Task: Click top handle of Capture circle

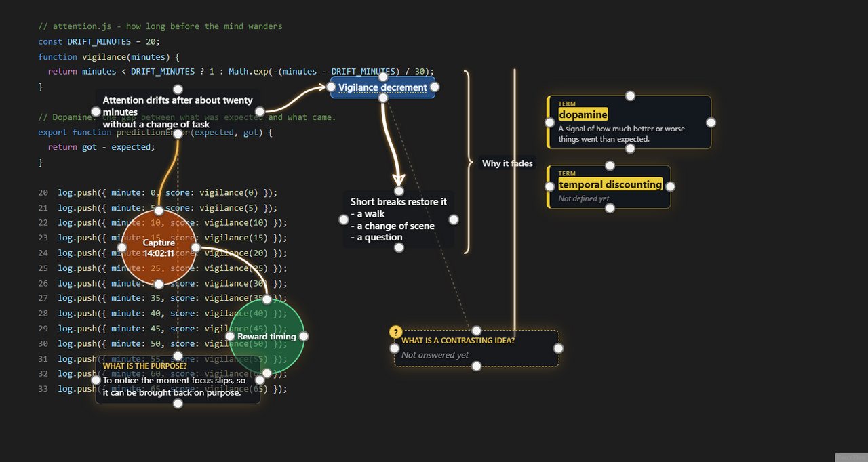Action: click(159, 210)
